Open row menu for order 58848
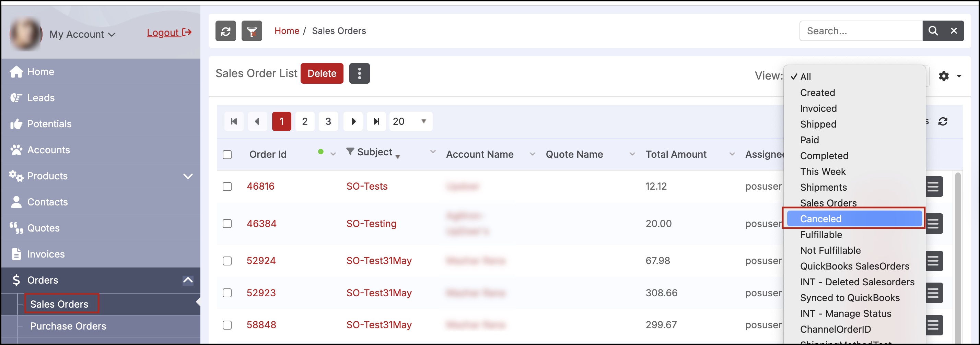 click(x=933, y=325)
